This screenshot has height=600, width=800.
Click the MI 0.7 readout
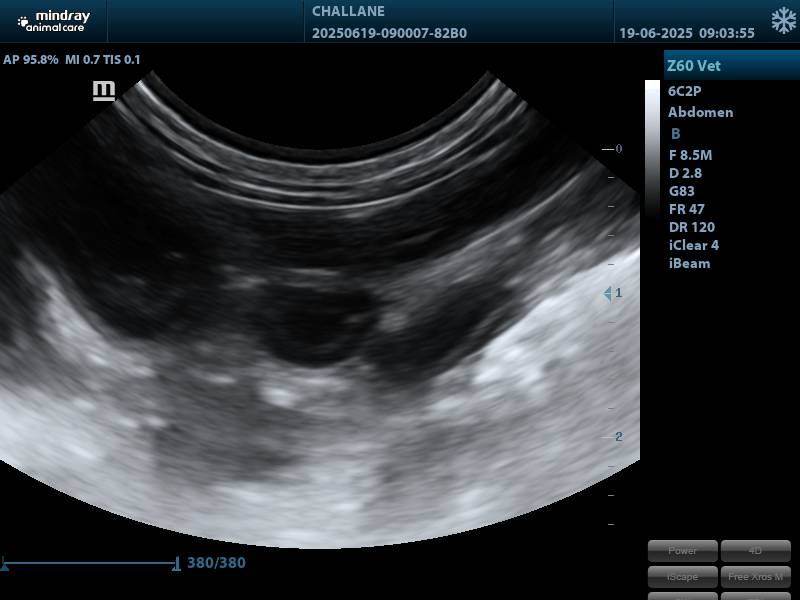coord(82,60)
